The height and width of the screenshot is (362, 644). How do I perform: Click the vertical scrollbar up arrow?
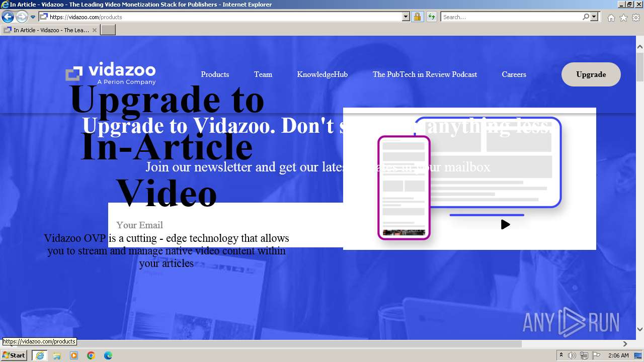[x=640, y=47]
